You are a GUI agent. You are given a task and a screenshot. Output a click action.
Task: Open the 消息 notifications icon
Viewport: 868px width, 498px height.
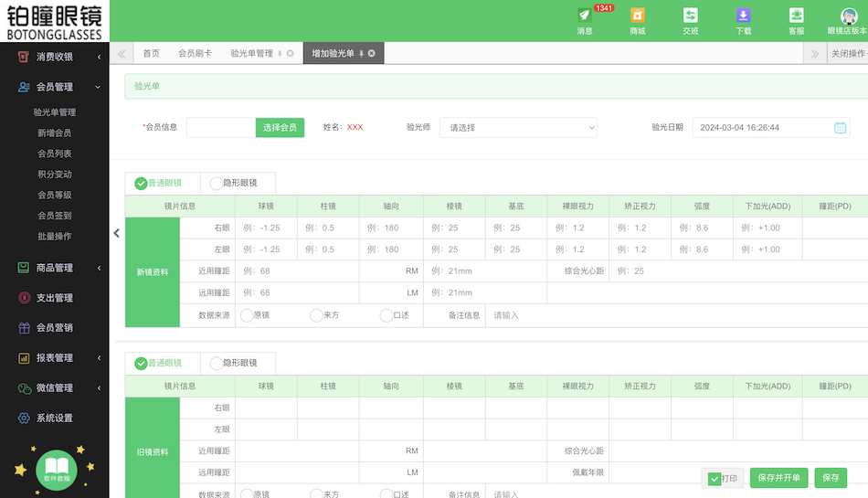tap(585, 16)
